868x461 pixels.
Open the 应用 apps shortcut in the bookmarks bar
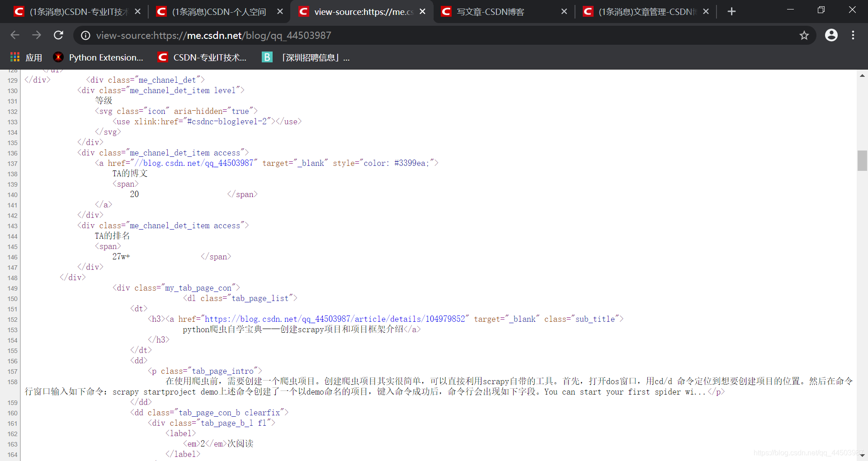click(x=26, y=57)
